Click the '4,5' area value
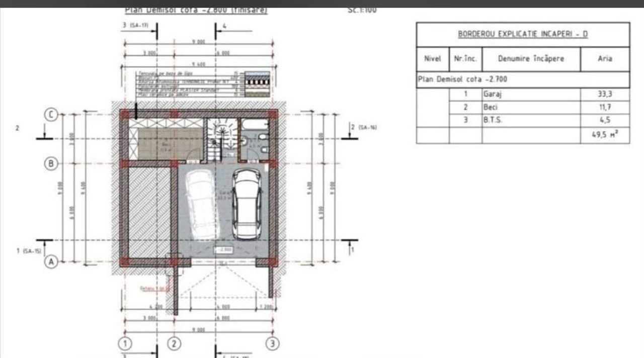The width and height of the screenshot is (644, 358). (x=605, y=120)
